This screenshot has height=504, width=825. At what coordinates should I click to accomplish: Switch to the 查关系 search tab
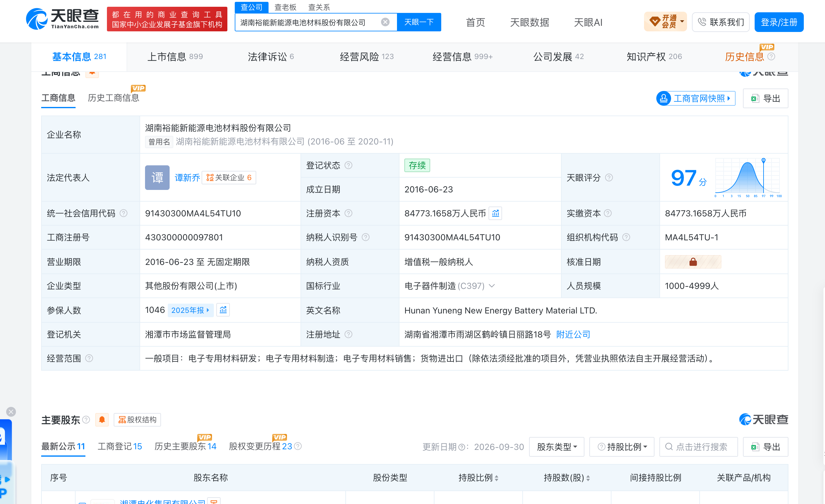point(319,7)
